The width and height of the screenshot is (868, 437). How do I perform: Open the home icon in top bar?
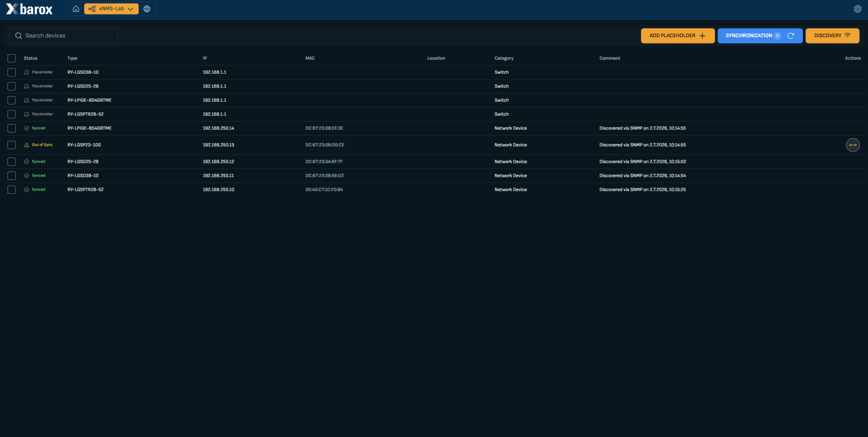coord(76,9)
